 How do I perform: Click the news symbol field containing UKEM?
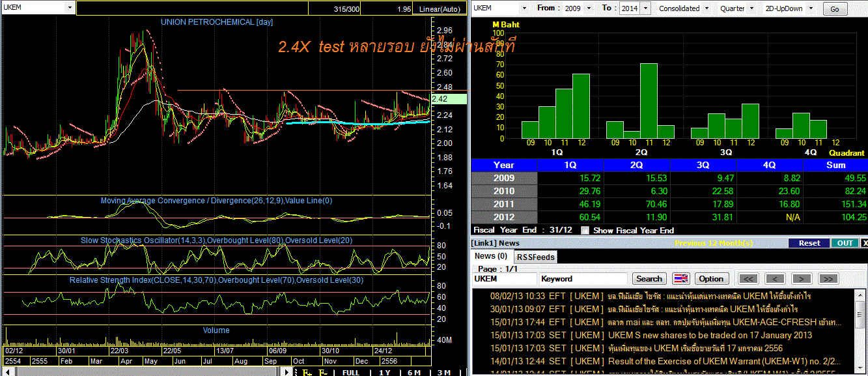(x=505, y=279)
